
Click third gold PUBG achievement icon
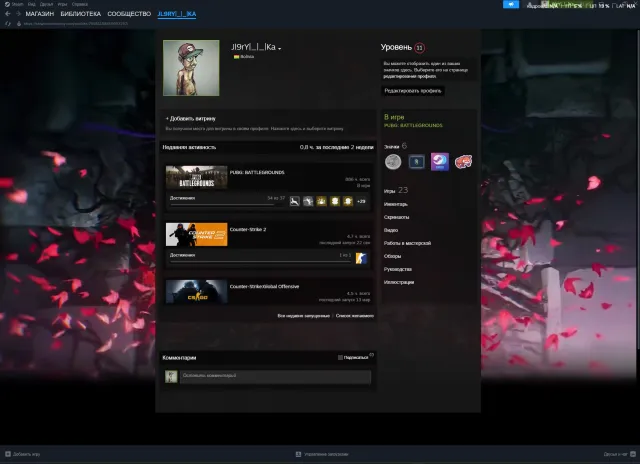[321, 201]
